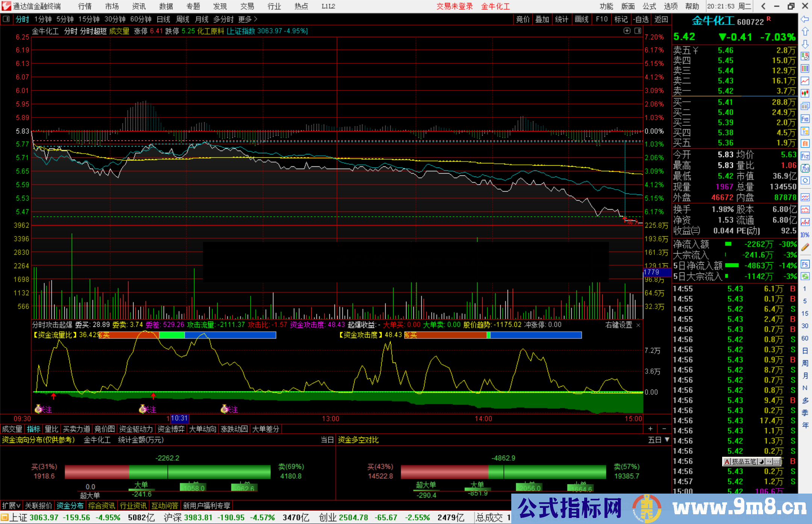This screenshot has width=812, height=524.
Task: Click the f(x) formula sidebar icon
Action: (x=805, y=169)
